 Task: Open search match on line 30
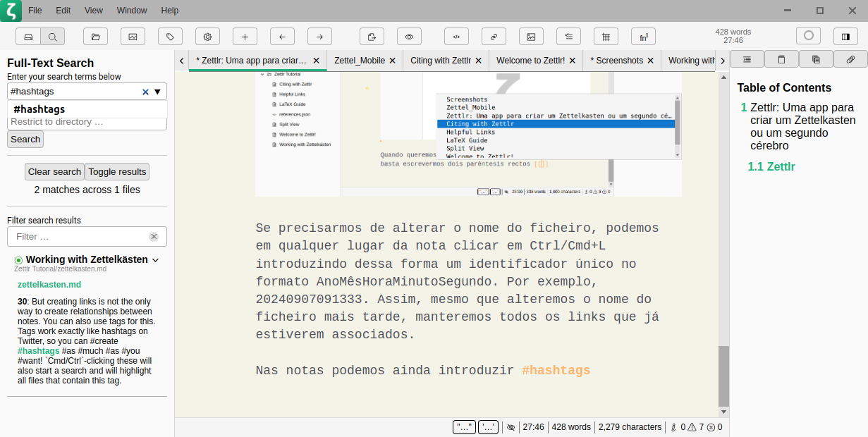click(x=85, y=341)
